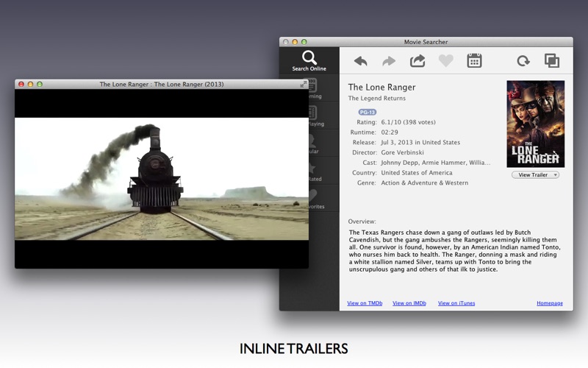Open the View on IMDb link
This screenshot has height=368, width=588.
409,303
